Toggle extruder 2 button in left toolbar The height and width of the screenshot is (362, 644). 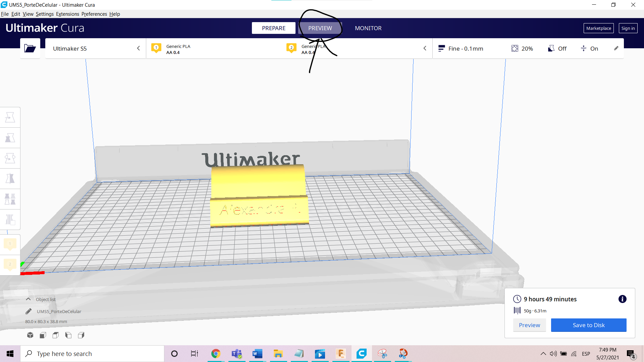click(x=10, y=264)
